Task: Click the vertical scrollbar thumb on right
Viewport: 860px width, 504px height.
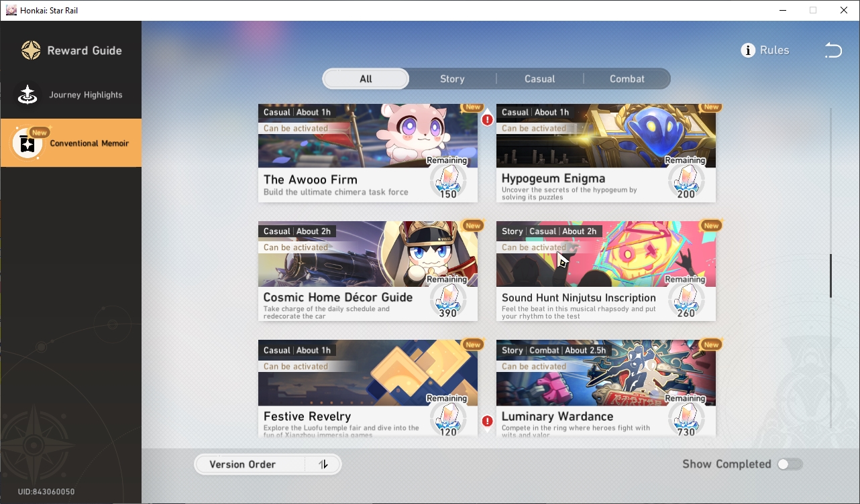Action: 830,275
